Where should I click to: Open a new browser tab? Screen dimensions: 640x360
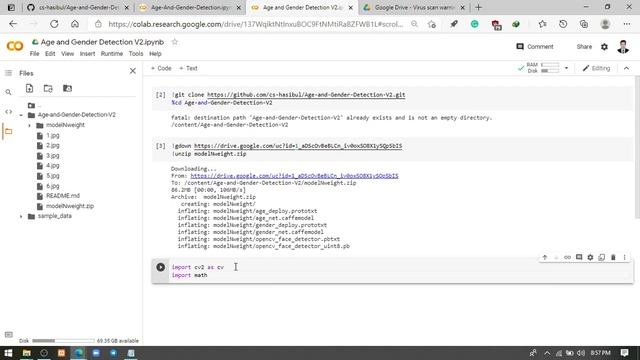click(x=478, y=7)
